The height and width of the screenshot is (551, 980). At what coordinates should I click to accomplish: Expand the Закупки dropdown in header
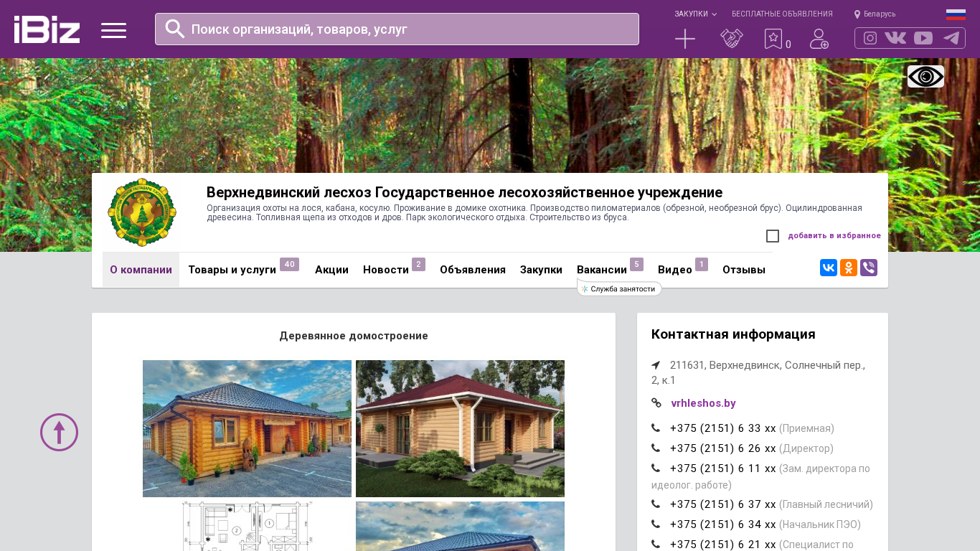click(695, 14)
